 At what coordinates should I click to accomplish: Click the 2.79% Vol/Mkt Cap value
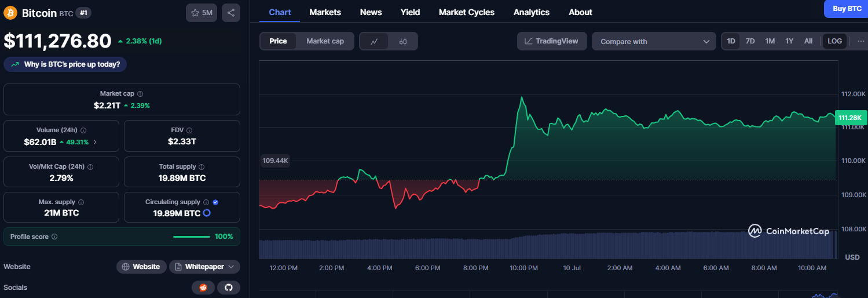coord(61,178)
